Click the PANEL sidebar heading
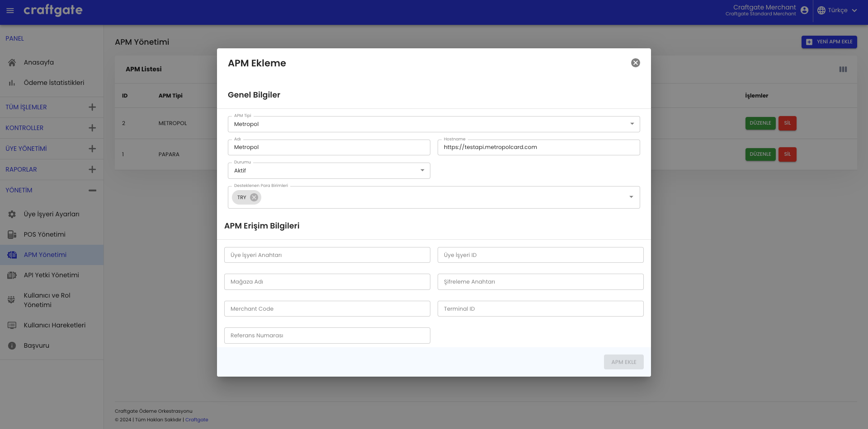 pos(14,38)
